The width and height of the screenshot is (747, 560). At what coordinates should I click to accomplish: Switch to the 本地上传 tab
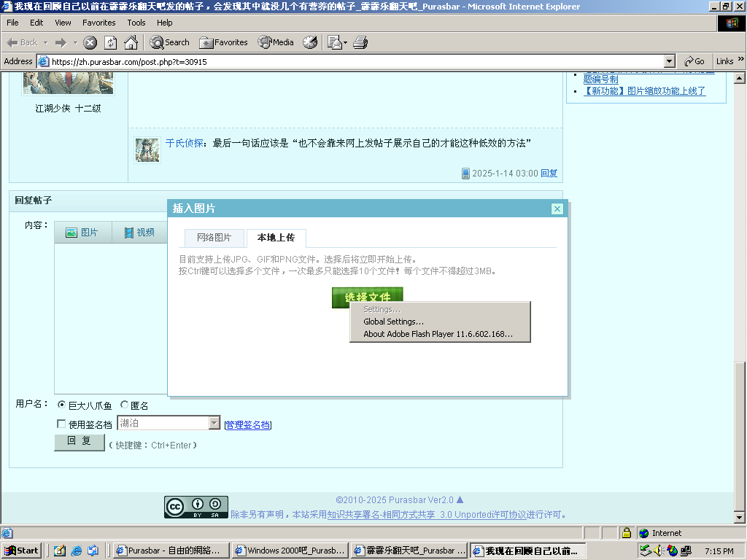pyautogui.click(x=276, y=238)
